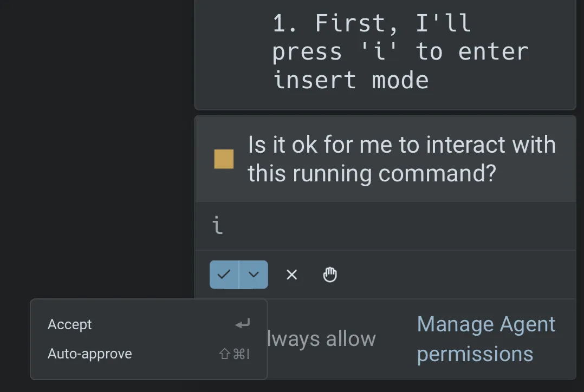The width and height of the screenshot is (584, 392).
Task: Click the yellow permission indicator swatch
Action: [x=224, y=159]
